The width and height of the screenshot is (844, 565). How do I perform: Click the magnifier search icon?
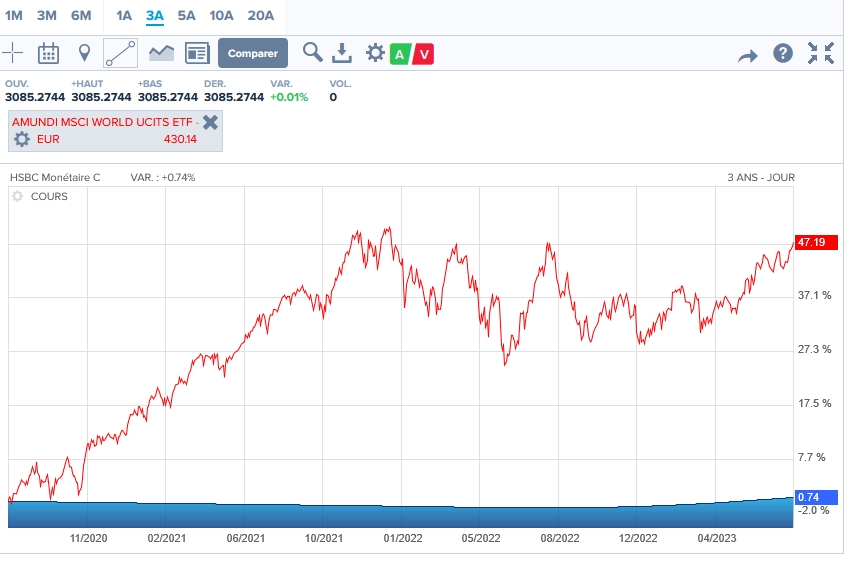(313, 53)
